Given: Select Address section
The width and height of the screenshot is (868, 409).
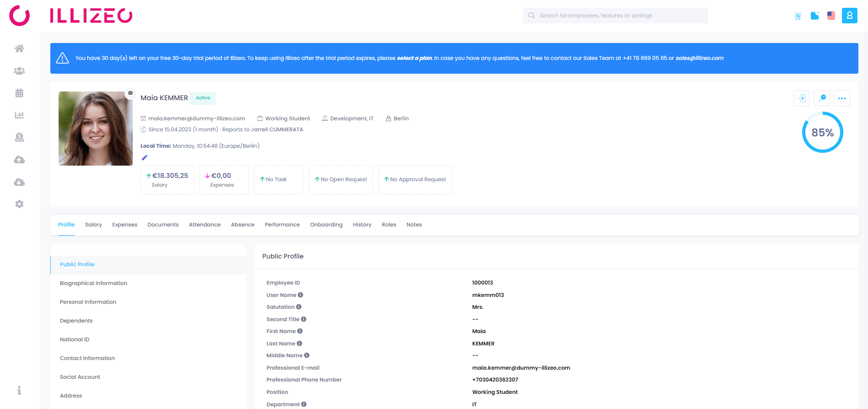Looking at the screenshot, I should point(148,396).
